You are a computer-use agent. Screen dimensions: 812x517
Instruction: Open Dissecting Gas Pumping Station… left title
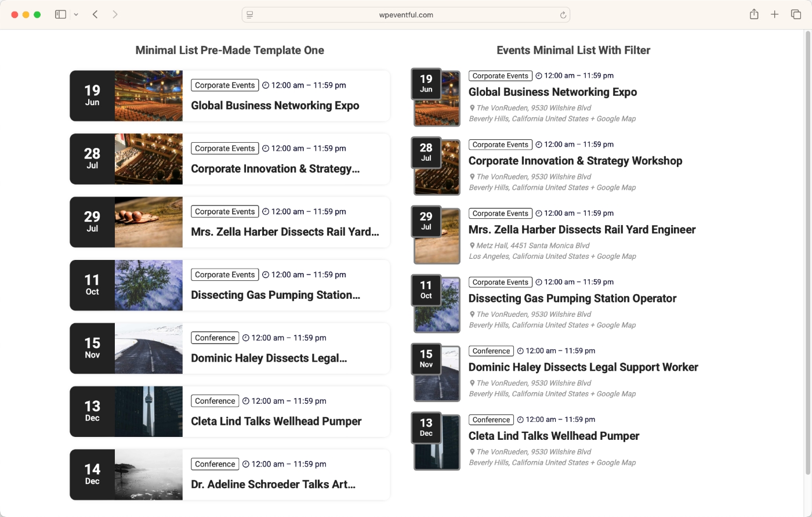coord(275,295)
